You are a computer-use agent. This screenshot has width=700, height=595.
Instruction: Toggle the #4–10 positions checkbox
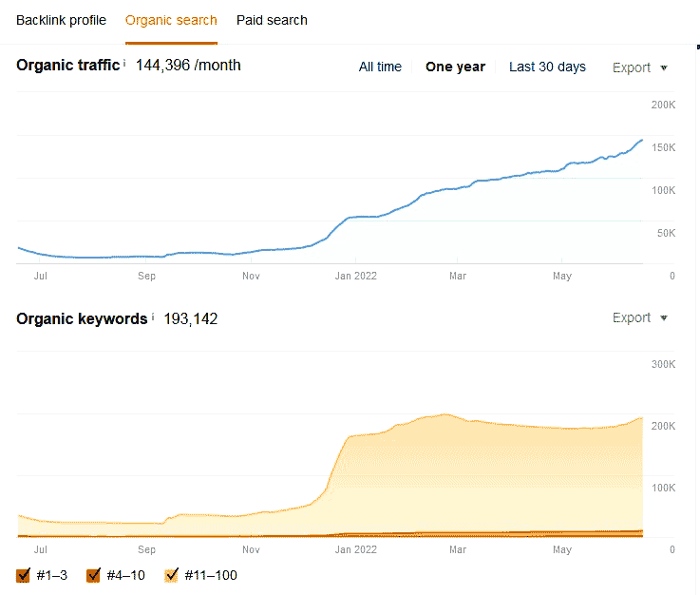(x=93, y=575)
